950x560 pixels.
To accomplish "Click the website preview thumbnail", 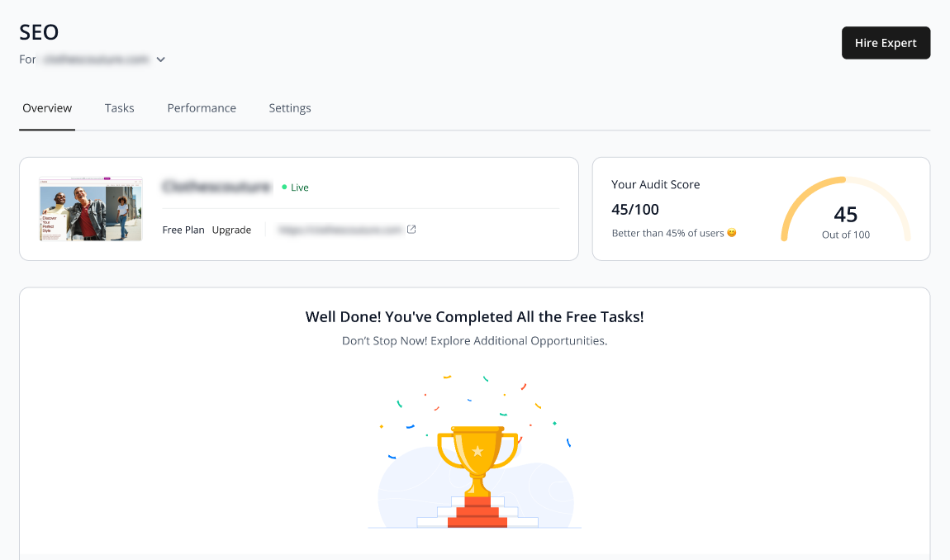I will click(x=91, y=209).
